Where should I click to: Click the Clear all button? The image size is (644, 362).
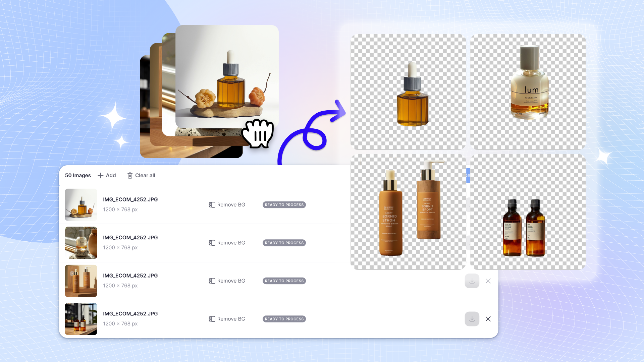[x=141, y=175]
